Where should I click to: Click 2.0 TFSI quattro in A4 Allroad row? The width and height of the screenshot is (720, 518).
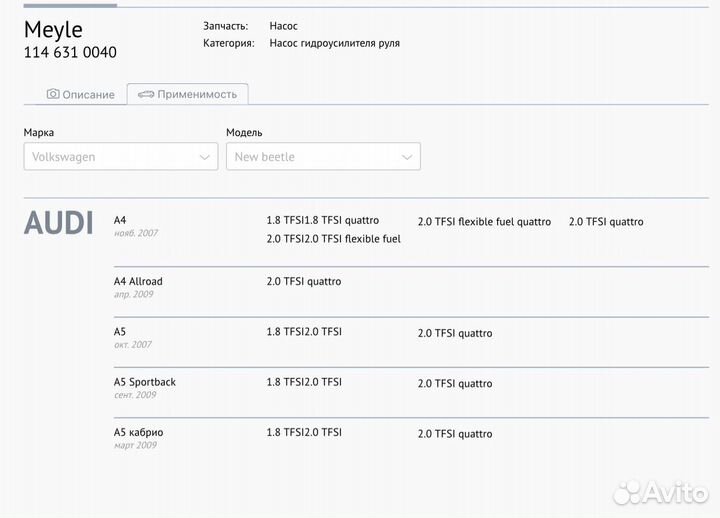304,282
